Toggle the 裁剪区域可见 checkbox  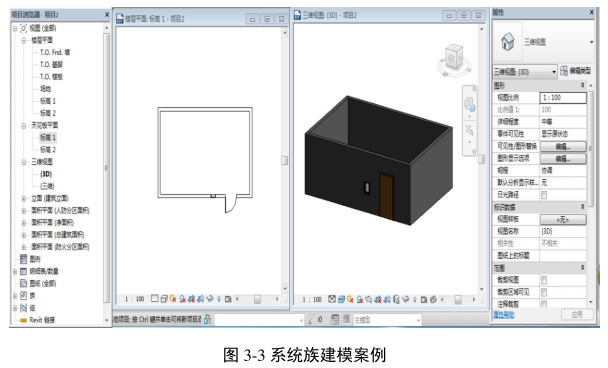544,292
